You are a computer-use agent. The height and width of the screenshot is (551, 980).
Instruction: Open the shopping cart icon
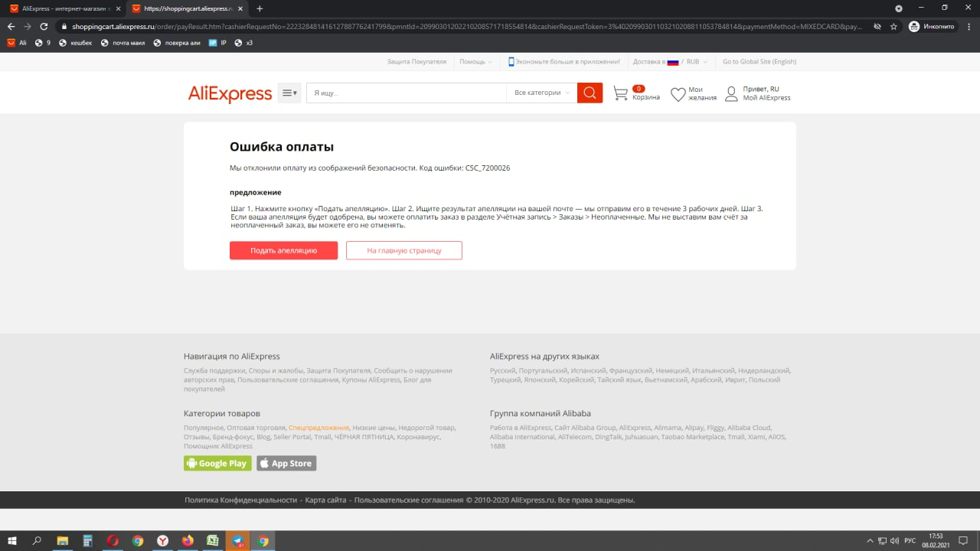pos(621,93)
